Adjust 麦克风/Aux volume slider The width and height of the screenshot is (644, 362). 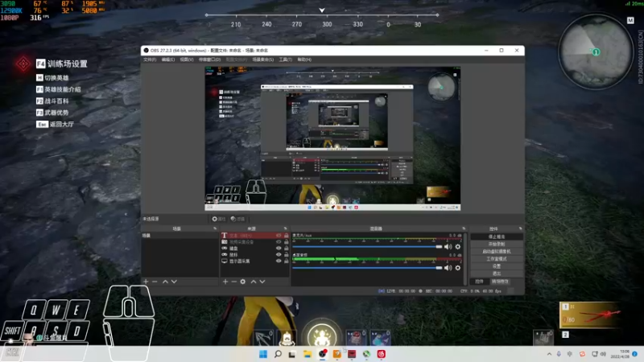(367, 247)
